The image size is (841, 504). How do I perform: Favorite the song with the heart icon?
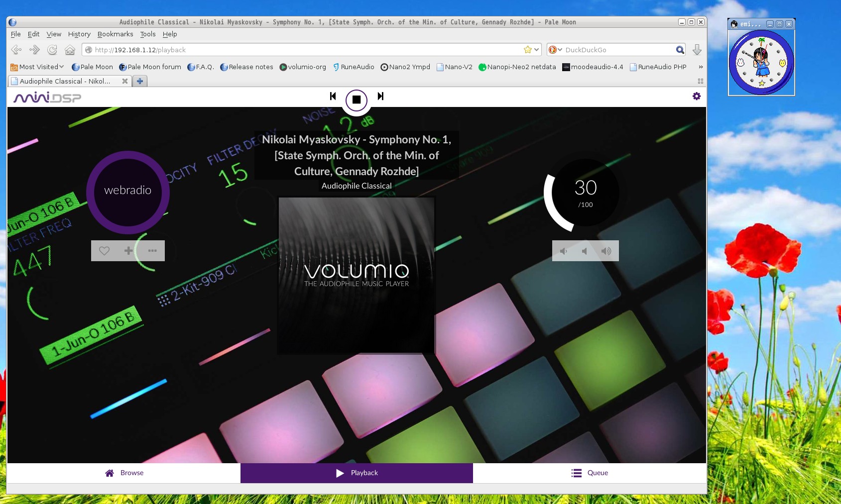(x=104, y=251)
